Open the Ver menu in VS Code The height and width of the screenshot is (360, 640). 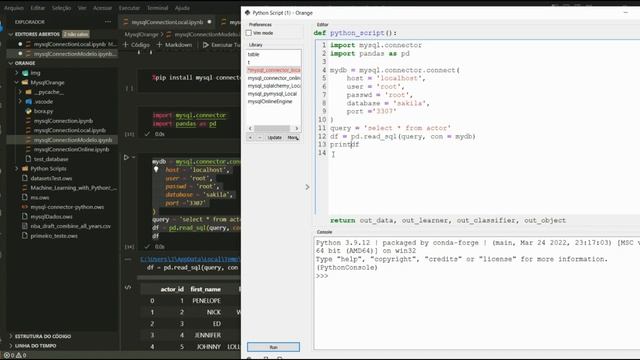coord(82,8)
